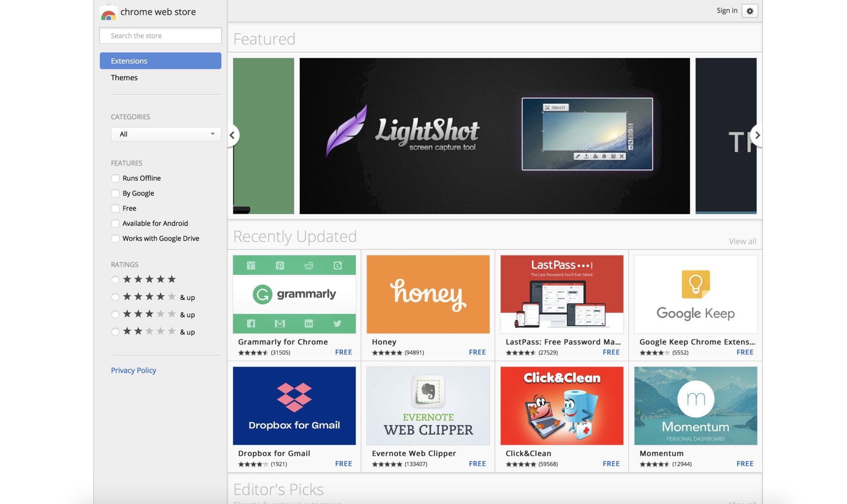Open the settings gear icon
Image resolution: width=847 pixels, height=504 pixels.
point(749,11)
